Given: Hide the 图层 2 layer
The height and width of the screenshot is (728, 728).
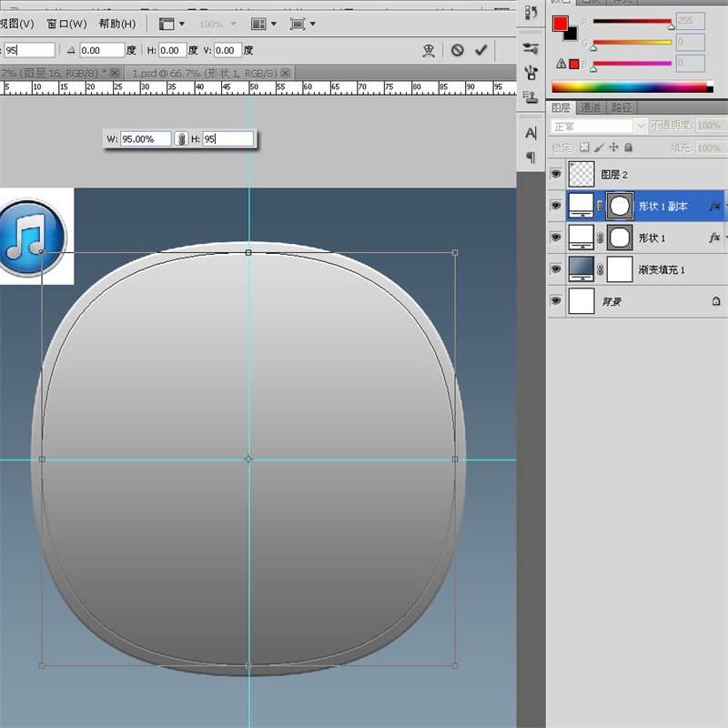Looking at the screenshot, I should [x=556, y=174].
